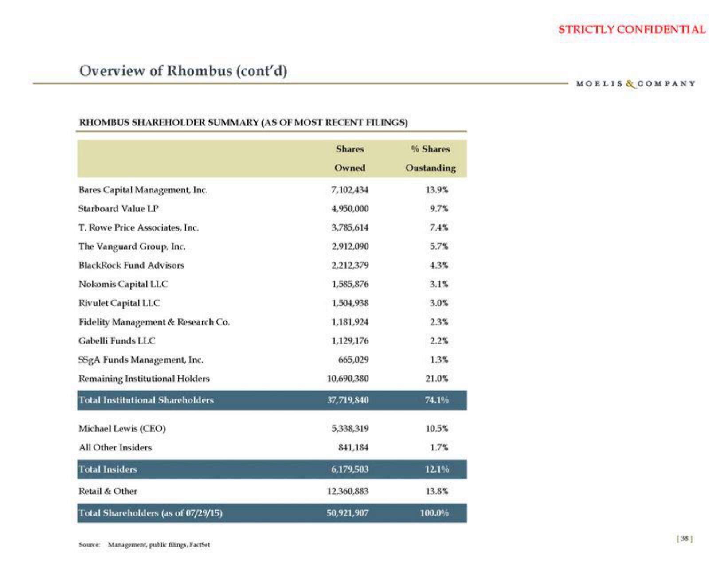Click the Total Insiders row label
This screenshot has width=728, height=563.
(107, 469)
